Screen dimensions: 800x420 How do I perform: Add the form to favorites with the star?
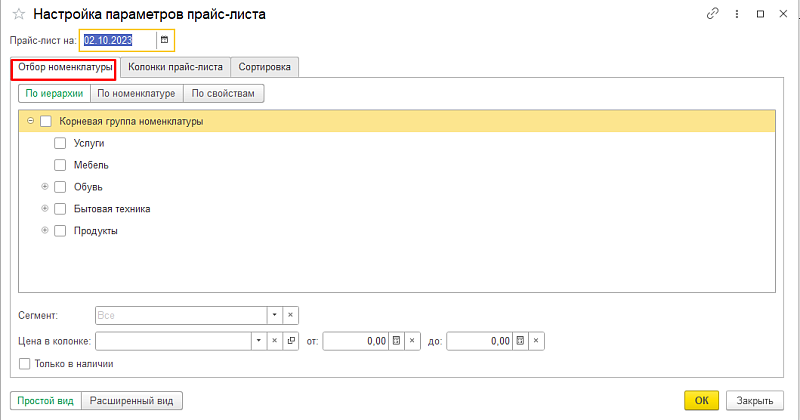[18, 15]
